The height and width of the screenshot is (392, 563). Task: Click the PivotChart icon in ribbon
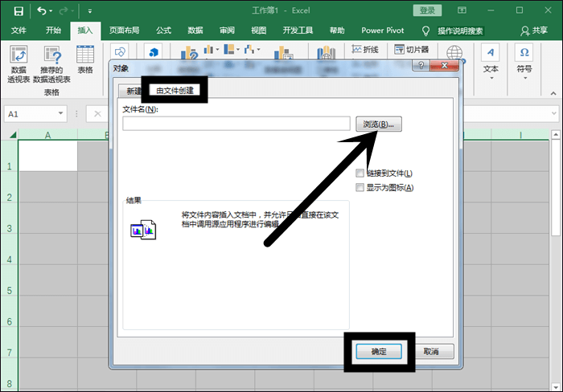click(284, 53)
